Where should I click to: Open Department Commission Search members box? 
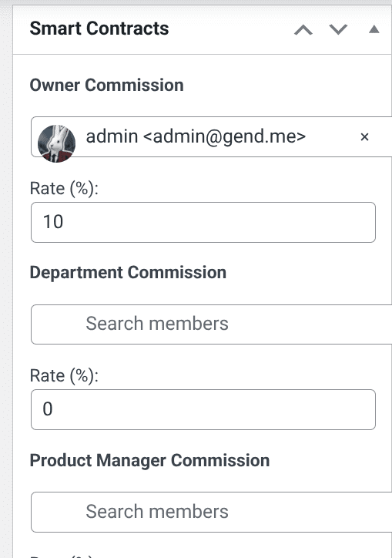coord(211,324)
